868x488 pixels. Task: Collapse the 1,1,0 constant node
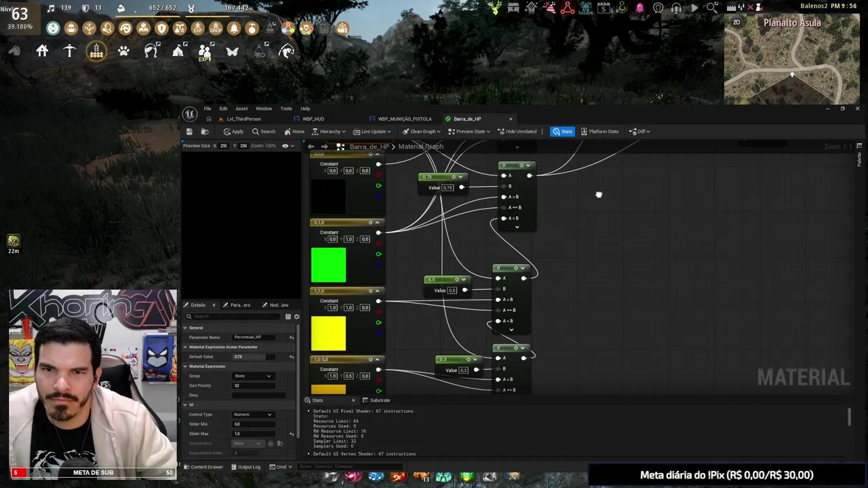[x=377, y=291]
